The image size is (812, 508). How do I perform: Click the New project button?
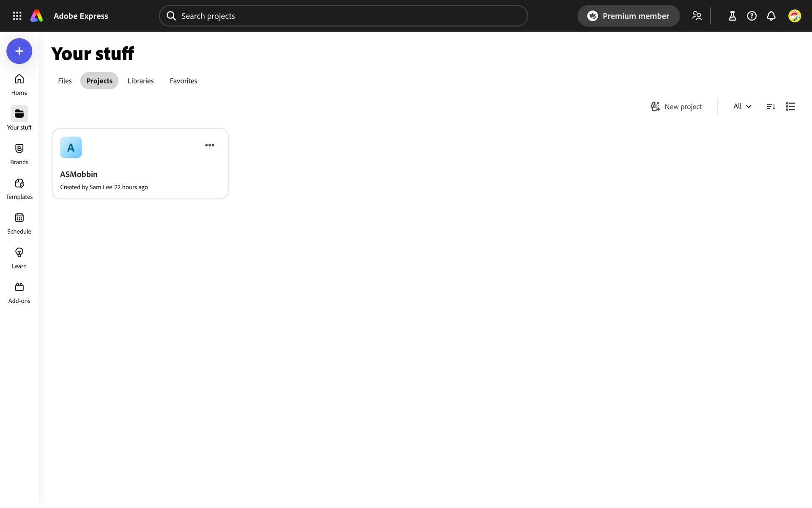click(676, 107)
